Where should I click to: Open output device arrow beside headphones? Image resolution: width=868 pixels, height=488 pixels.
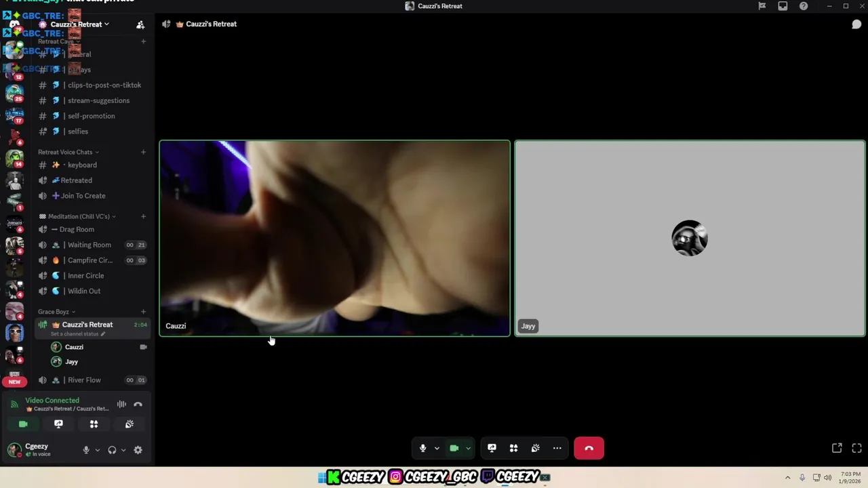tap(123, 450)
